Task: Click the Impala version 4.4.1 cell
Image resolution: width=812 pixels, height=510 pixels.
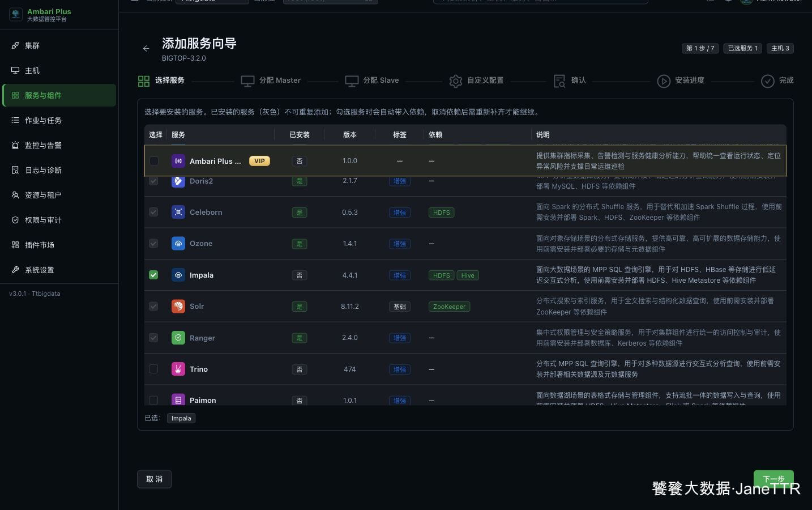Action: click(350, 275)
